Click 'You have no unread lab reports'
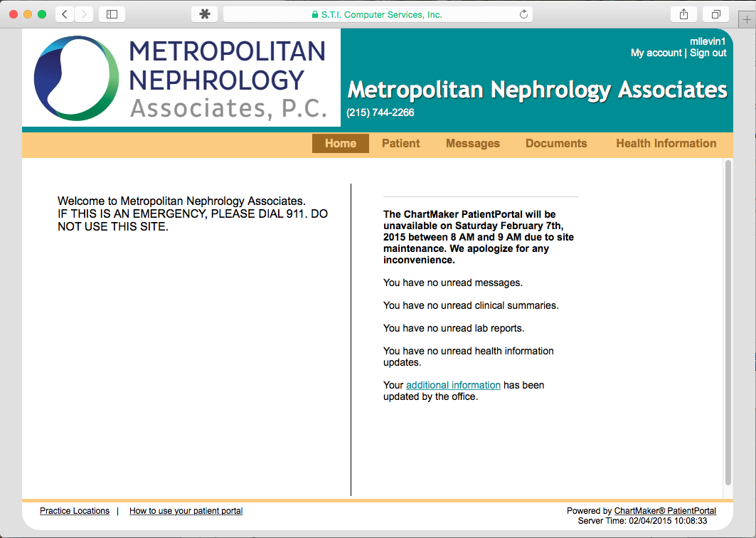Image resolution: width=756 pixels, height=538 pixels. click(x=454, y=328)
